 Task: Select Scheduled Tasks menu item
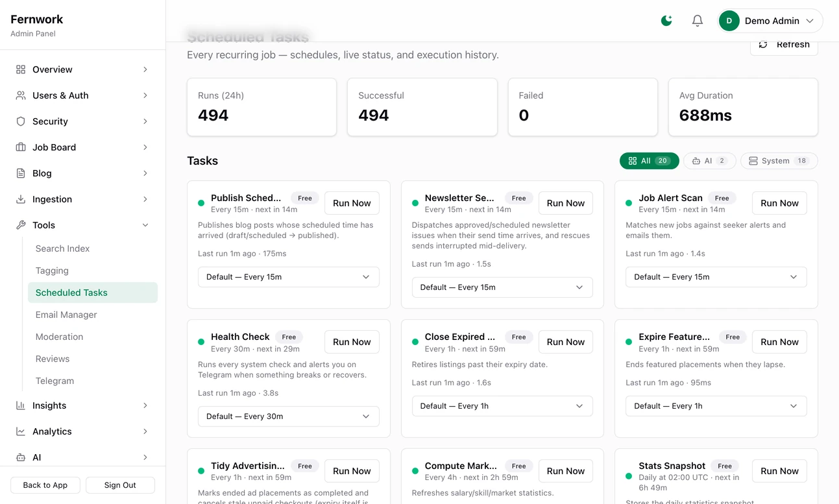(x=93, y=293)
